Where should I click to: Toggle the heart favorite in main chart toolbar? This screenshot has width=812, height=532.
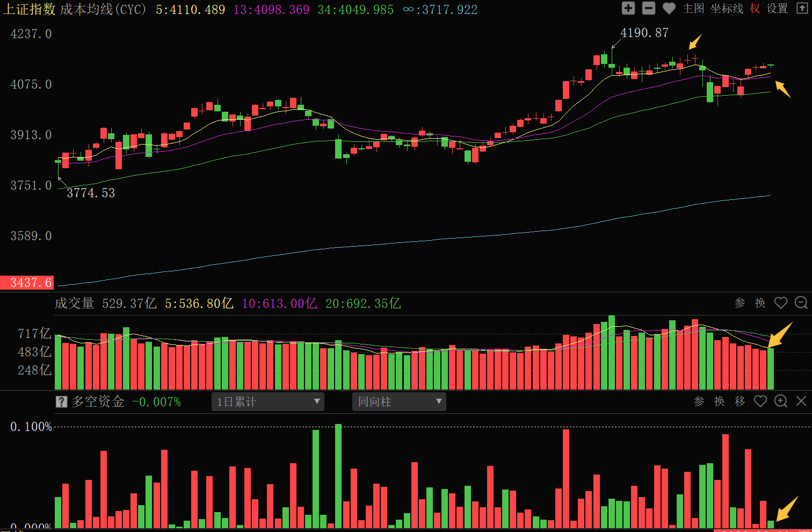669,8
